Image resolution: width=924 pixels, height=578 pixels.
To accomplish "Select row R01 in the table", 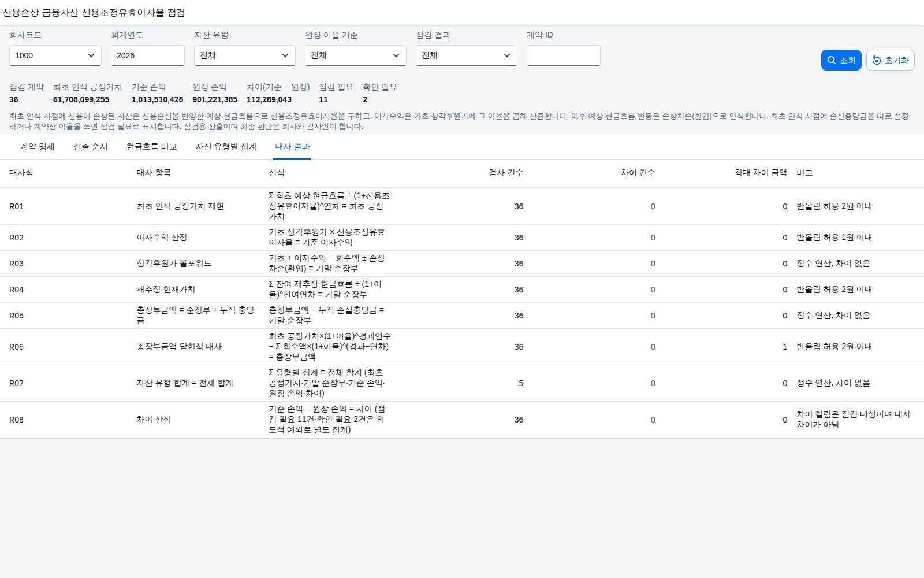I will pos(462,206).
